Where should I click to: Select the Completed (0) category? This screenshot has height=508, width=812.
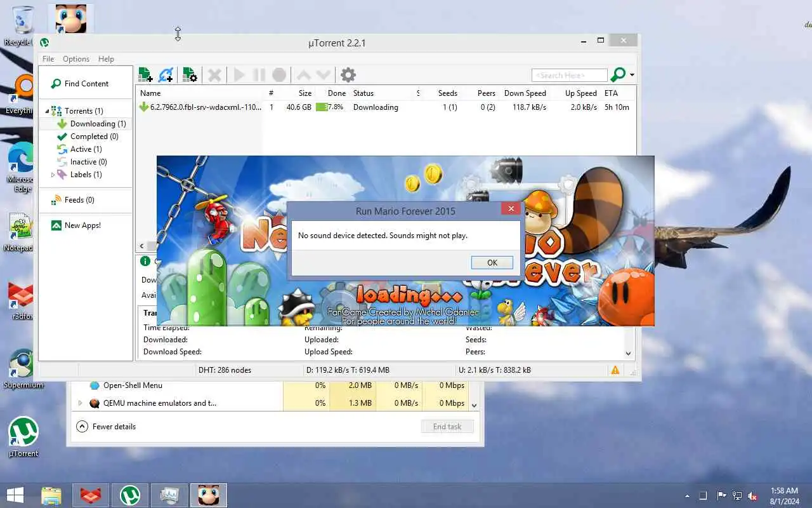[88, 137]
